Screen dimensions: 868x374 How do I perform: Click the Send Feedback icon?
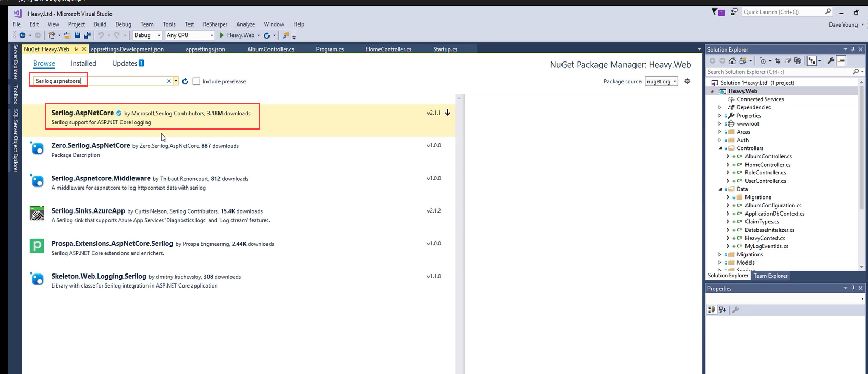coord(734,12)
